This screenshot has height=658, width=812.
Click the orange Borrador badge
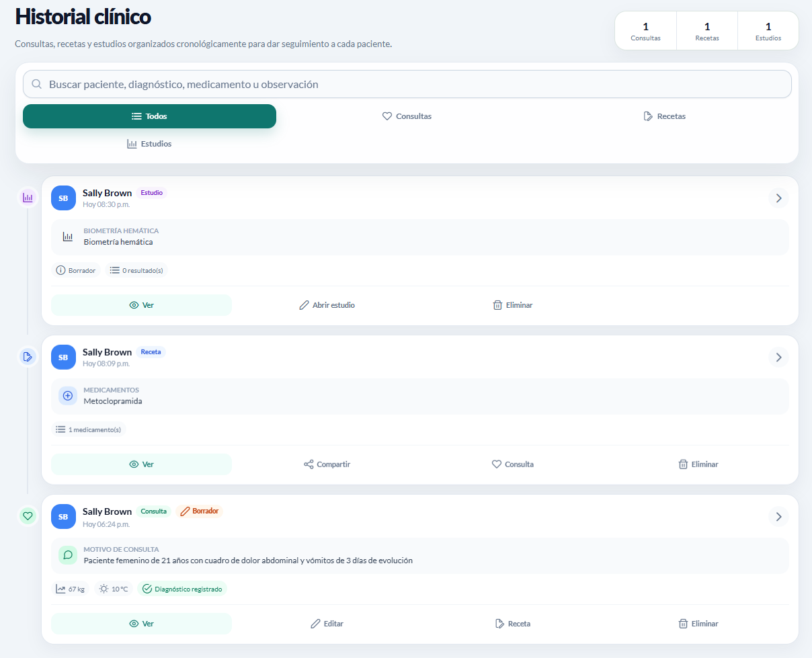(x=199, y=511)
